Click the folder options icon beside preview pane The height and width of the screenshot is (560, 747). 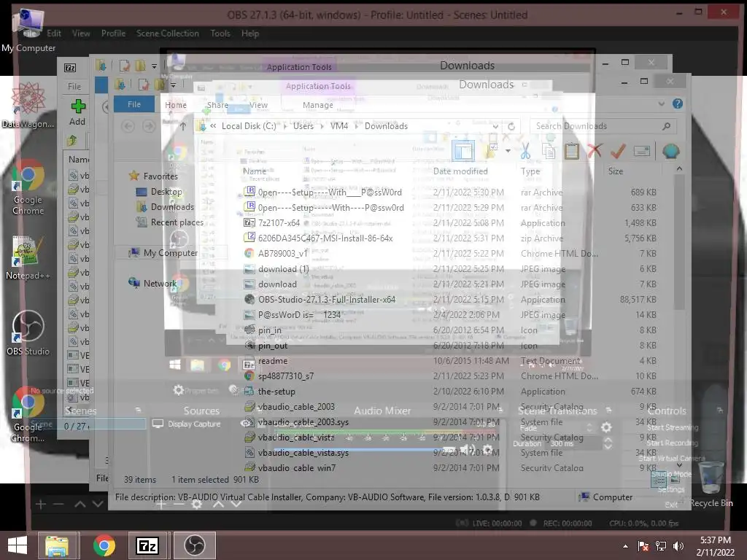click(x=490, y=152)
